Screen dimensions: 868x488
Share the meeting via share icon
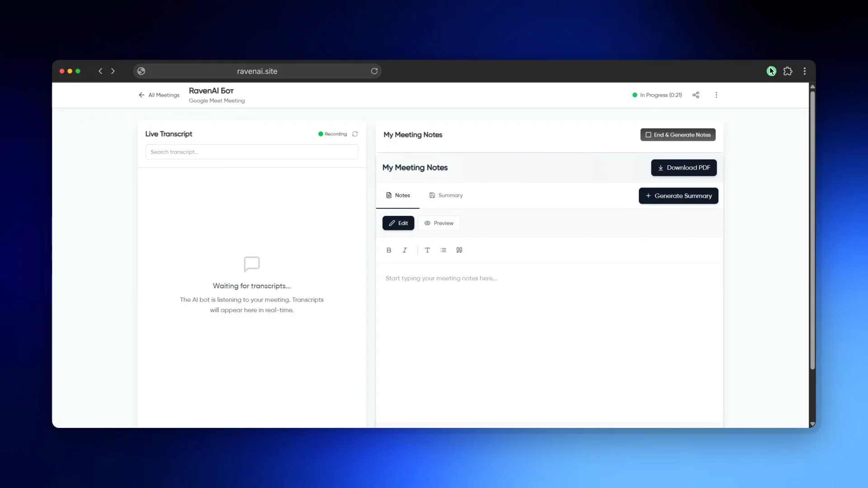696,95
